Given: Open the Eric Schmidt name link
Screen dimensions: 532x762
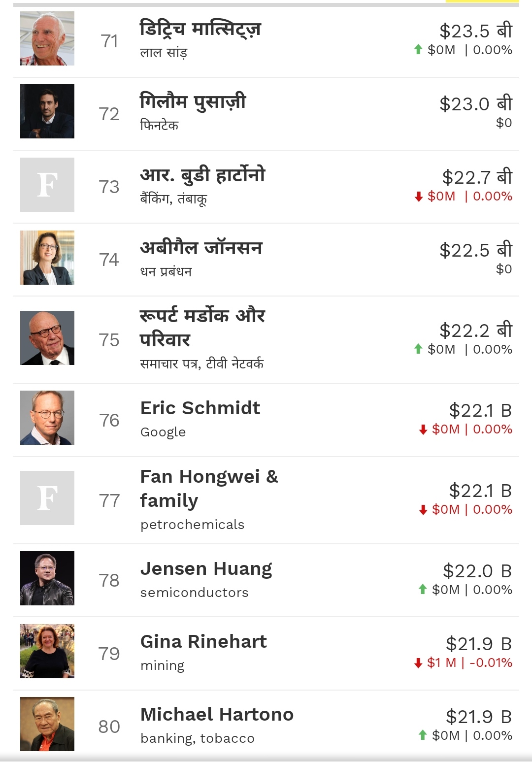Looking at the screenshot, I should click(x=200, y=408).
